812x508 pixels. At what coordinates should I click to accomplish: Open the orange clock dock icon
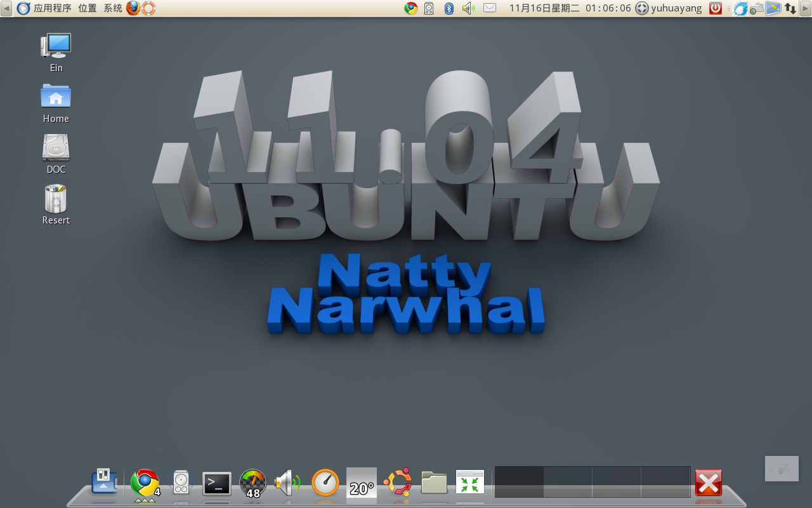[x=325, y=483]
